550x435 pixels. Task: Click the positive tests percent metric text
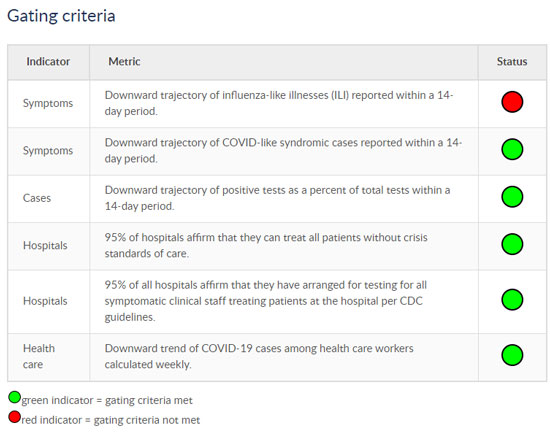[x=277, y=198]
